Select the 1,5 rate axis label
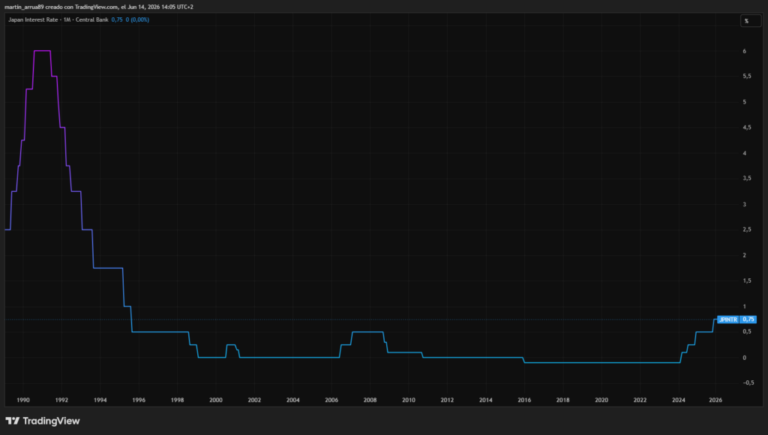 click(x=747, y=281)
